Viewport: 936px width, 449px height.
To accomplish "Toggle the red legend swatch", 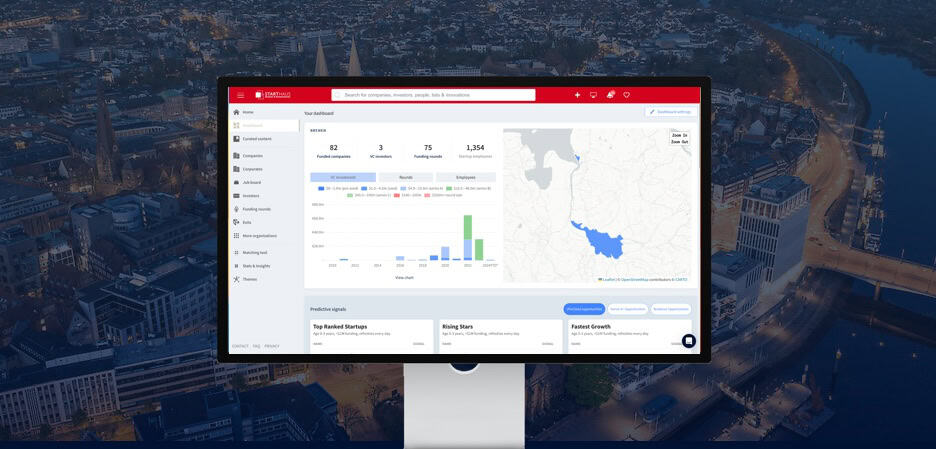I will (x=397, y=195).
